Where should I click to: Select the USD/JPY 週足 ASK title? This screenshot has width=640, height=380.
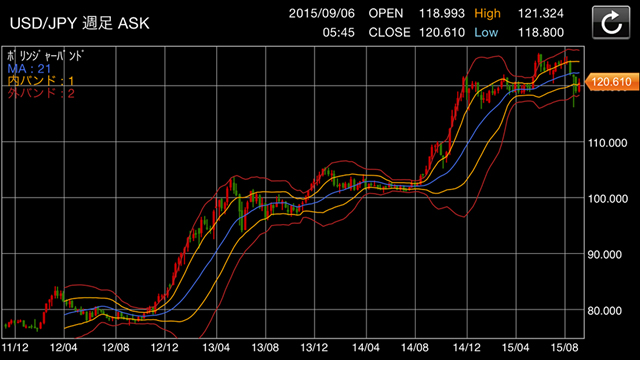[x=80, y=23]
